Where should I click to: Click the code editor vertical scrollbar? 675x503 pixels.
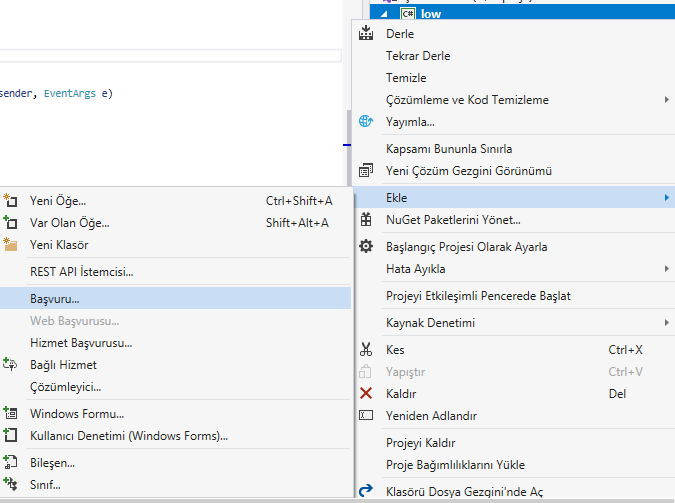coord(349,146)
